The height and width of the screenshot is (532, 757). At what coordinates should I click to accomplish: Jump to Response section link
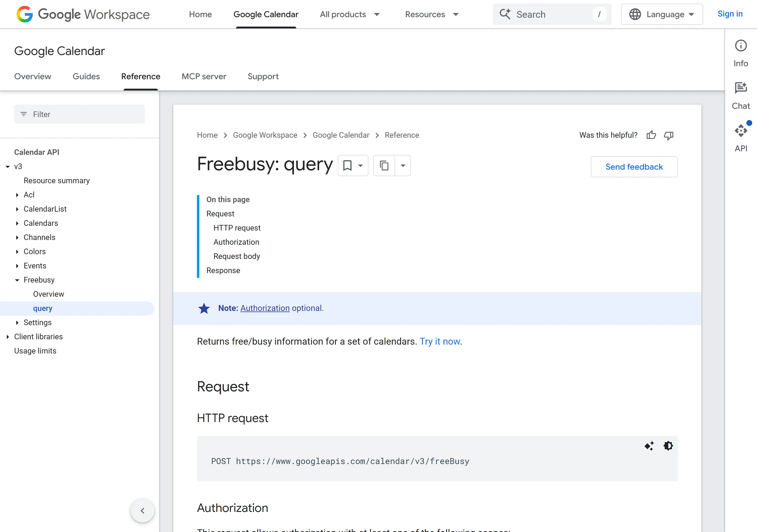tap(223, 270)
